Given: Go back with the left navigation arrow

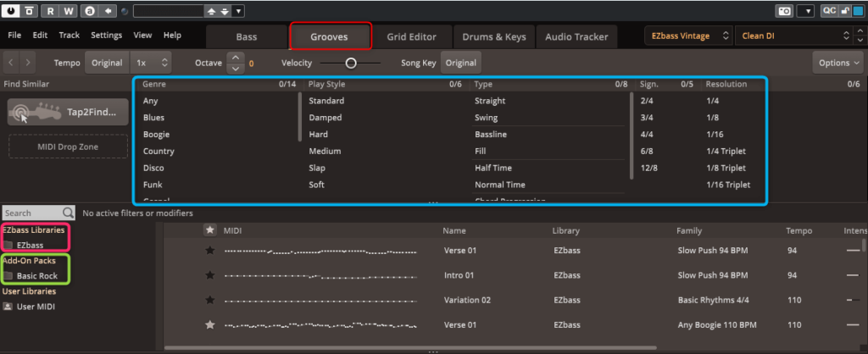Looking at the screenshot, I should (10, 63).
